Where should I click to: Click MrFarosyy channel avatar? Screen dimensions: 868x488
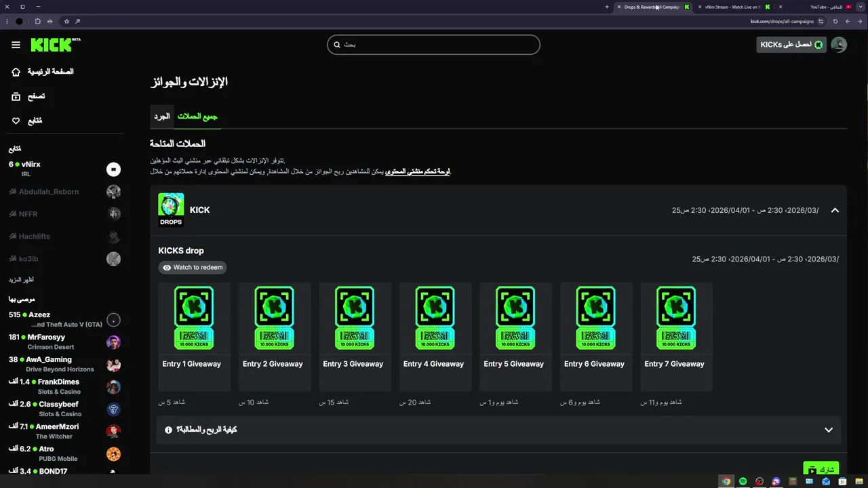click(x=113, y=342)
